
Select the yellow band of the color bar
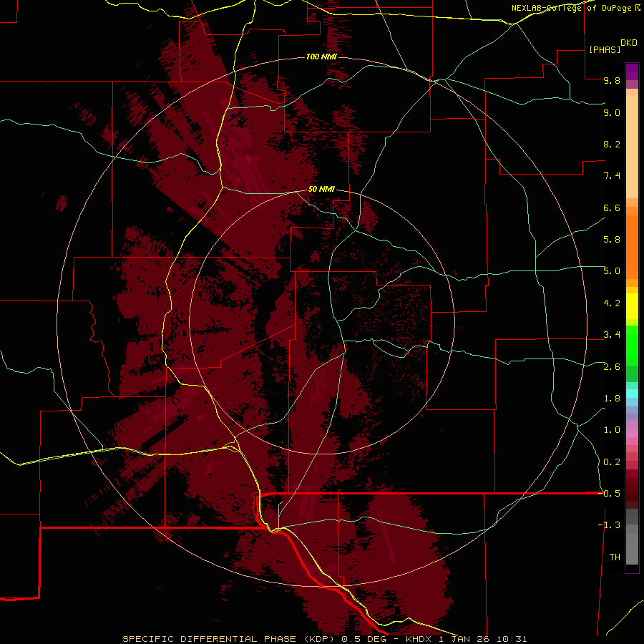click(632, 306)
